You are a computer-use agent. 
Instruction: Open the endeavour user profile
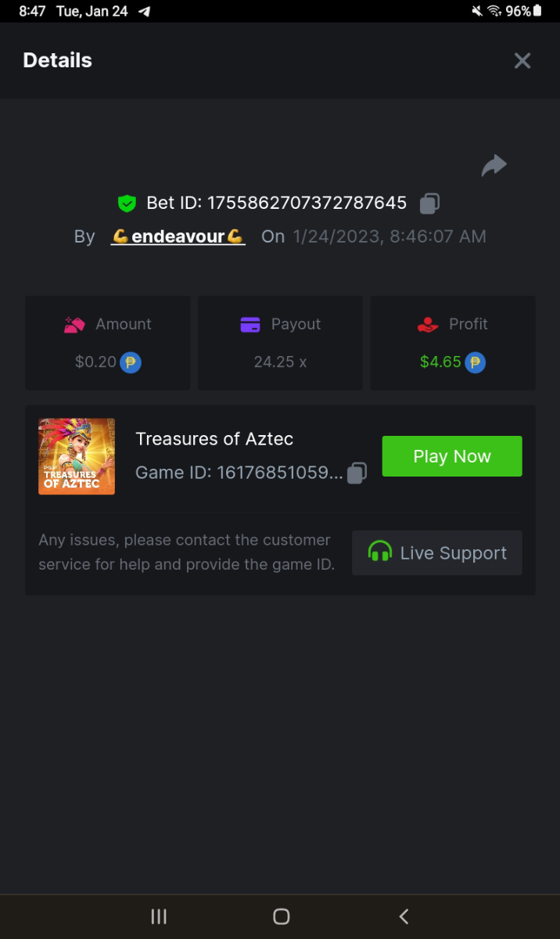click(x=178, y=236)
